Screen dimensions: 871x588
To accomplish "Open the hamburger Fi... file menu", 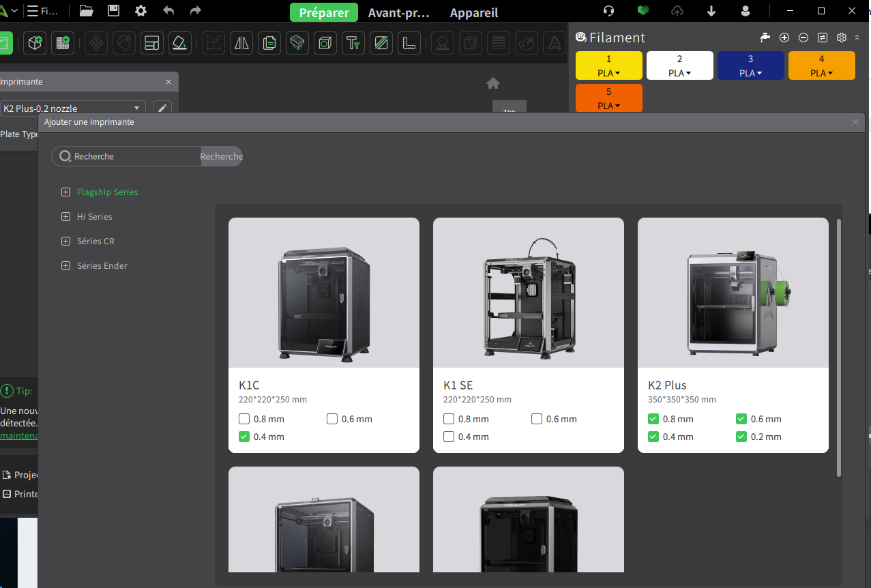I will pyautogui.click(x=42, y=12).
